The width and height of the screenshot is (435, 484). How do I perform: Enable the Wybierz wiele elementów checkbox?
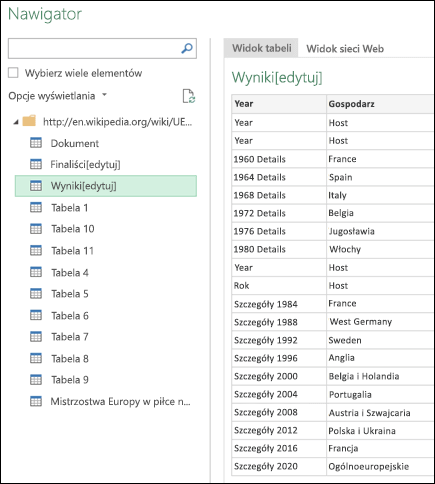click(13, 73)
